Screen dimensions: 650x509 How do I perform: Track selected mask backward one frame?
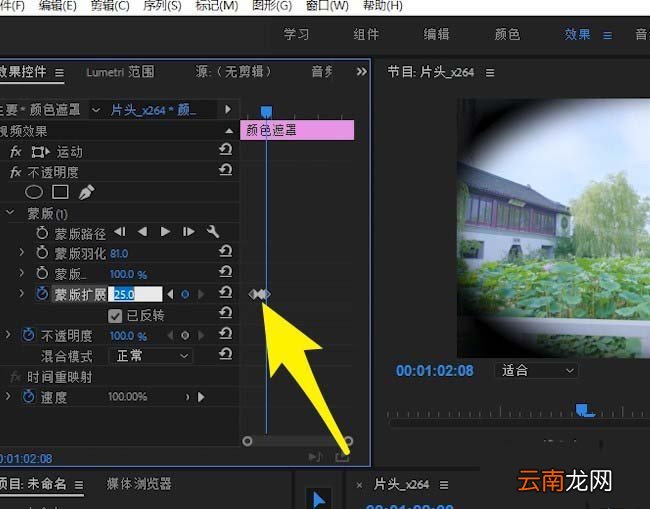pyautogui.click(x=120, y=232)
